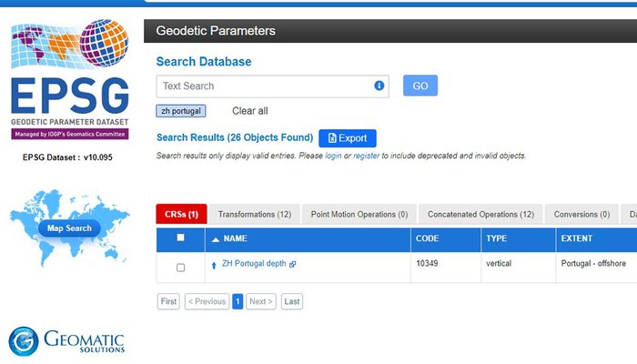Remove the 'zh portugal' search filter tag

181,111
